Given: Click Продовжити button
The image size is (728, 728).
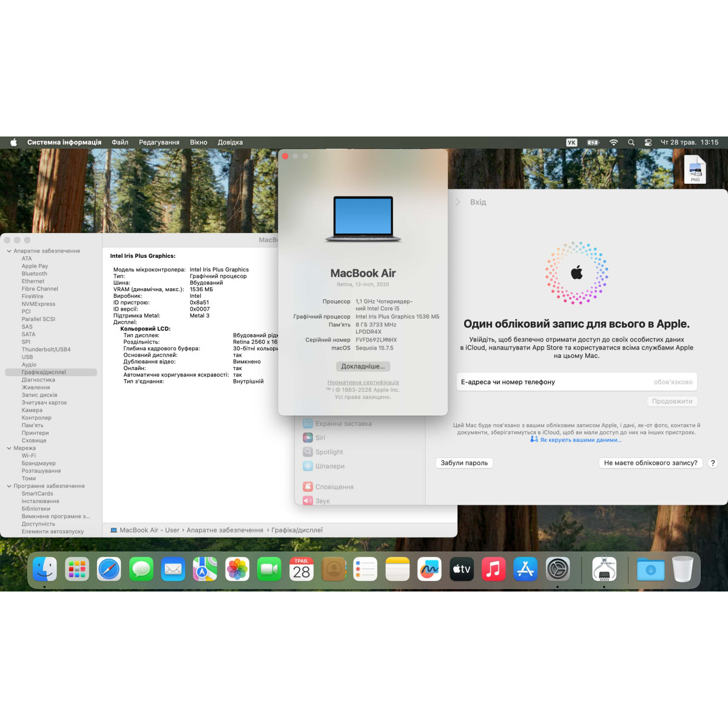Looking at the screenshot, I should pos(672,401).
